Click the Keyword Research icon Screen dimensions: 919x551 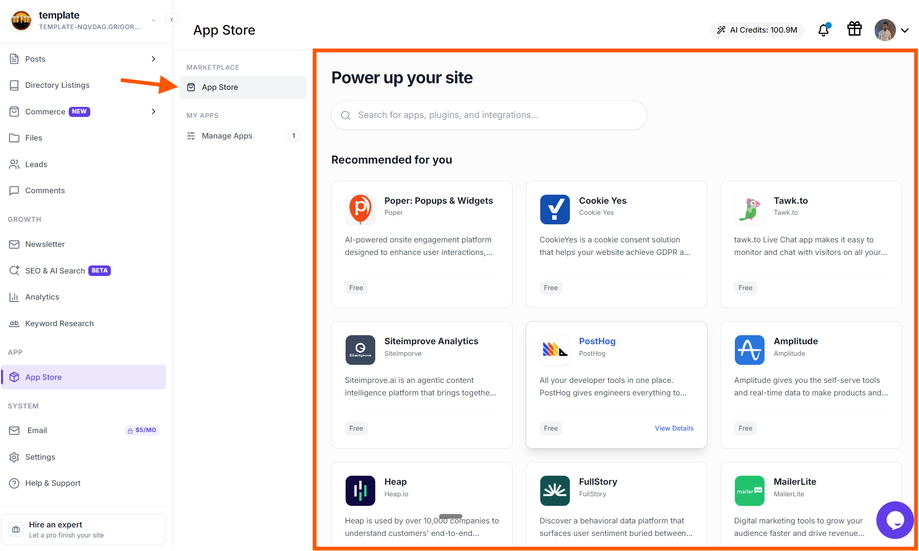point(14,324)
